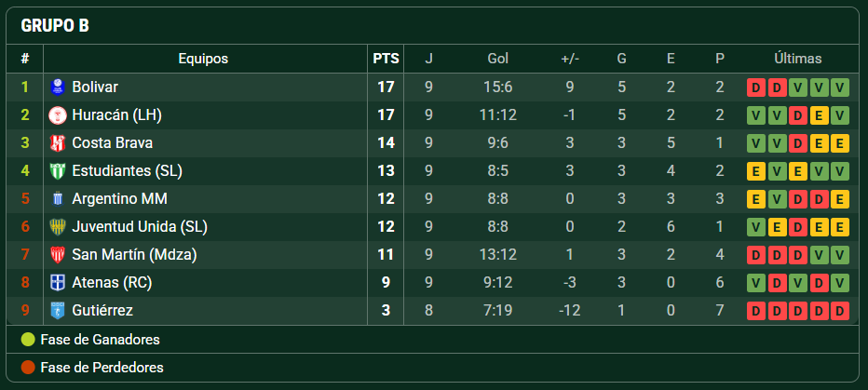The height and width of the screenshot is (390, 868).
Task: Select the Juventud Unida (SL) badge
Action: [x=58, y=227]
